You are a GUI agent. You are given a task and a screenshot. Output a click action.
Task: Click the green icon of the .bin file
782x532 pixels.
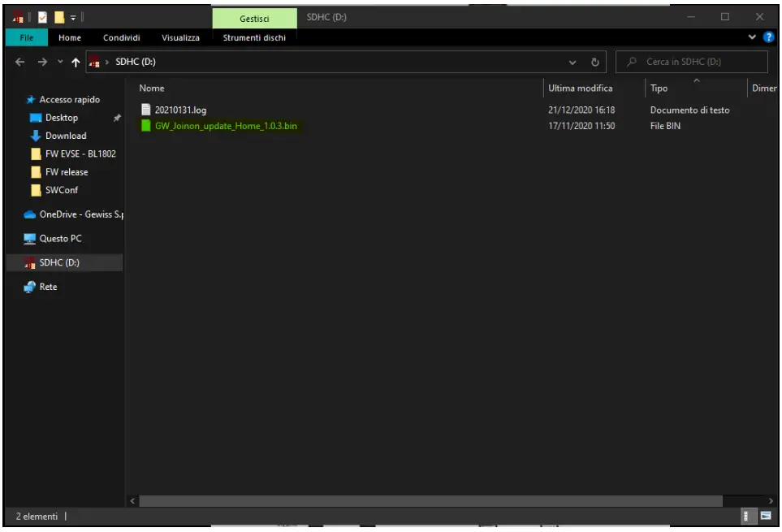tap(145, 126)
